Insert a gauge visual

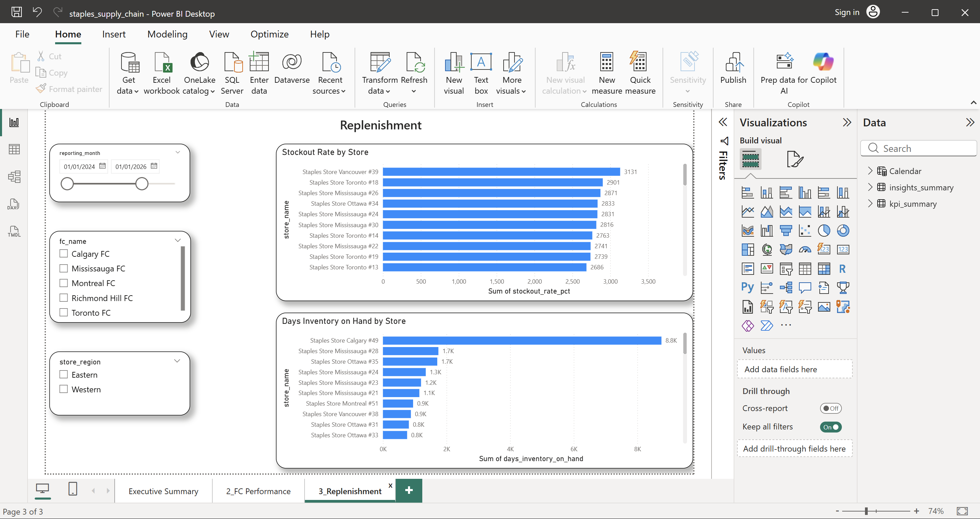click(805, 249)
